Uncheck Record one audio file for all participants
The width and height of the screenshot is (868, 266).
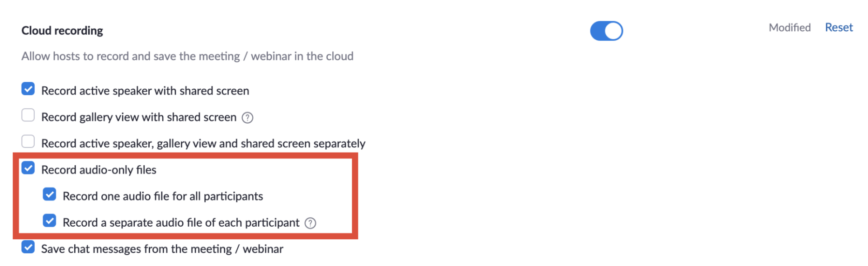pos(49,194)
